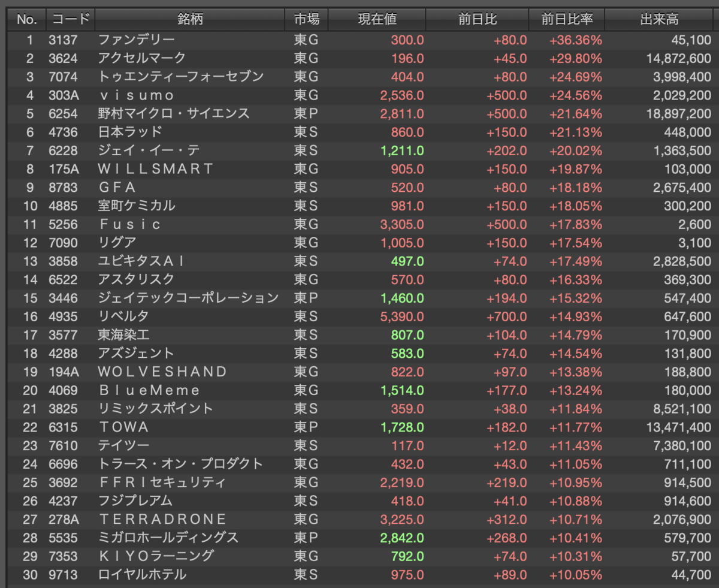This screenshot has height=588, width=719.
Task: Click current price 2,842.0
Action: click(x=402, y=538)
